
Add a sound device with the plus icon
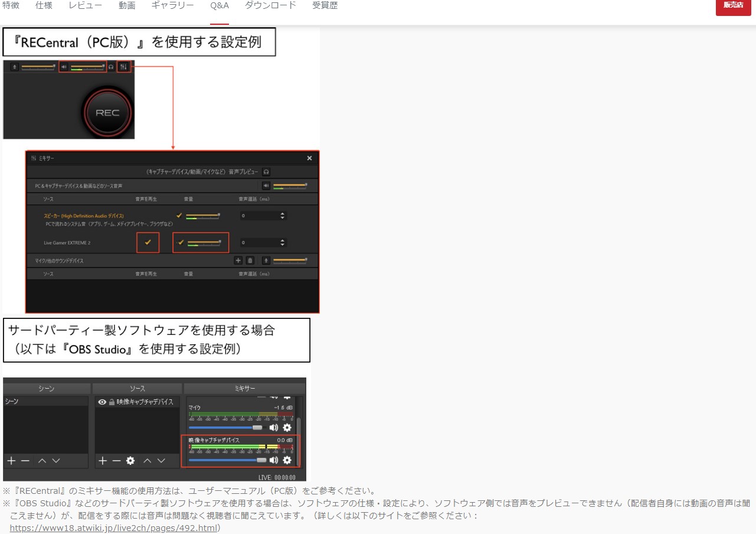238,260
